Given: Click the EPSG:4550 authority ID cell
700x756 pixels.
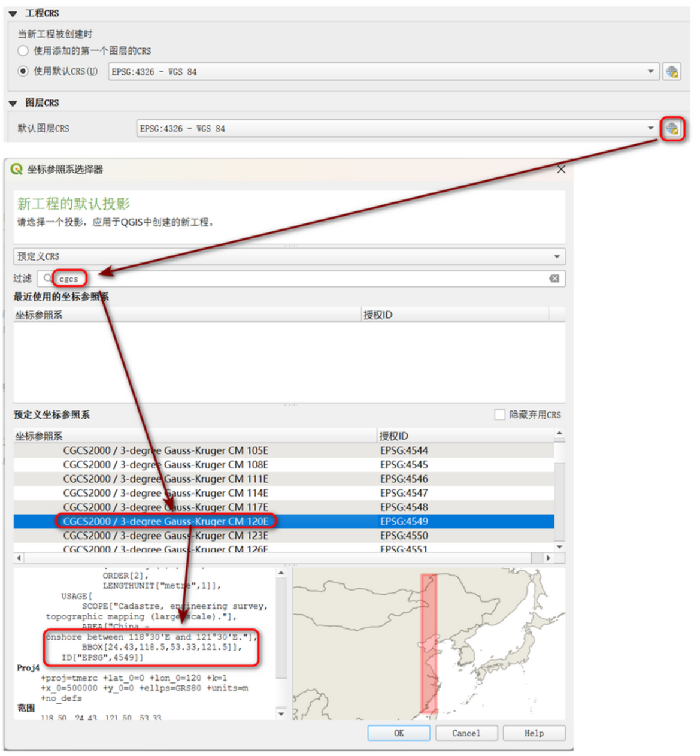Looking at the screenshot, I should click(404, 536).
